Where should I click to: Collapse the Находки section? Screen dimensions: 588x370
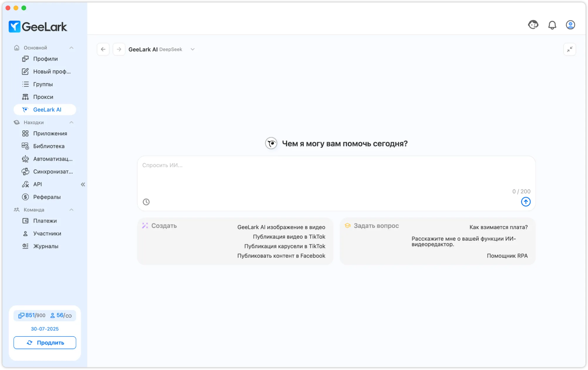[x=71, y=122]
